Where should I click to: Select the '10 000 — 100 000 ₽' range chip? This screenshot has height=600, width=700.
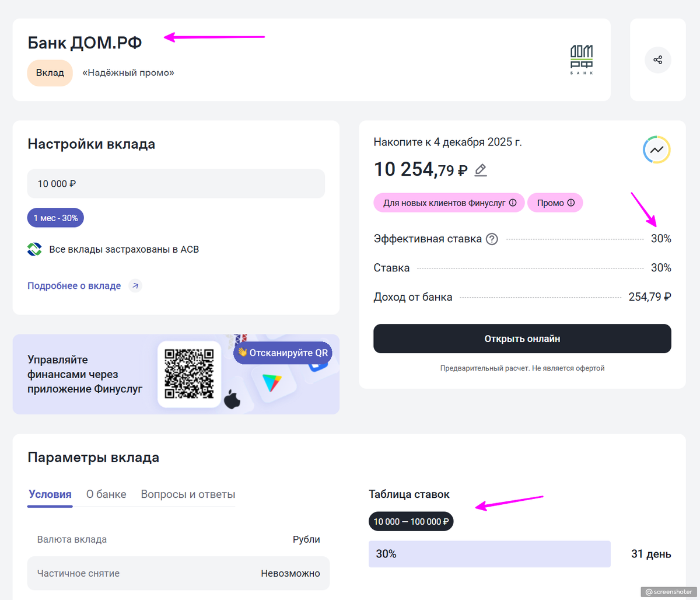[x=411, y=521]
